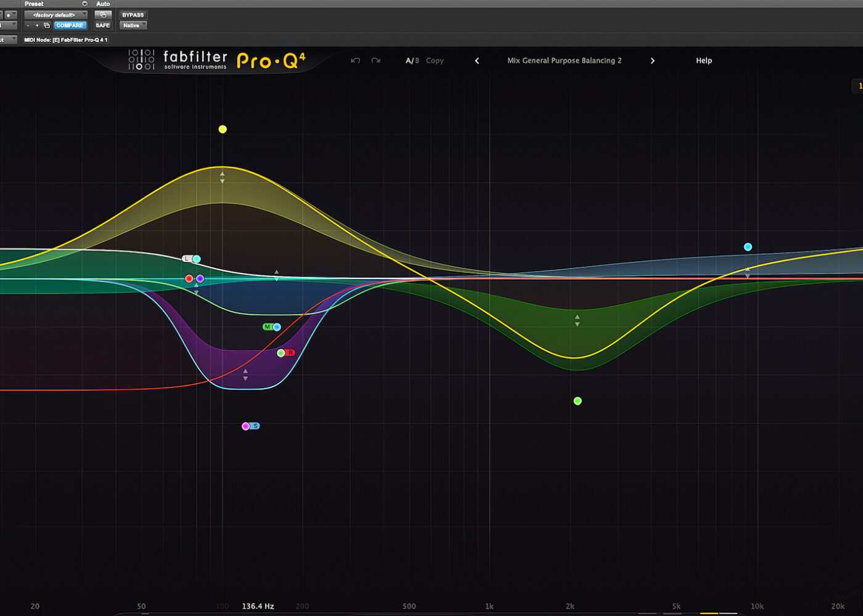Viewport: 863px width, 616px height.
Task: Open the Mix General Purpose Balancing 2 preset list
Action: tap(564, 60)
